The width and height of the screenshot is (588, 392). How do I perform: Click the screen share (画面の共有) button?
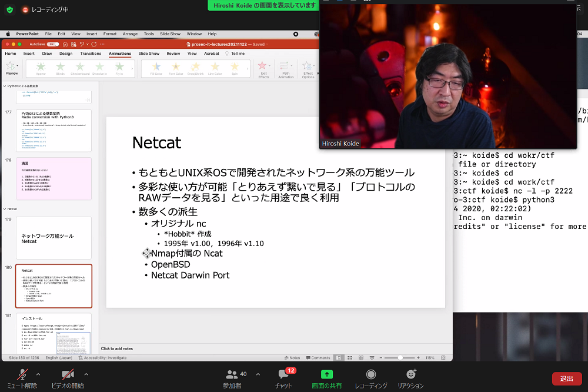coord(326,379)
